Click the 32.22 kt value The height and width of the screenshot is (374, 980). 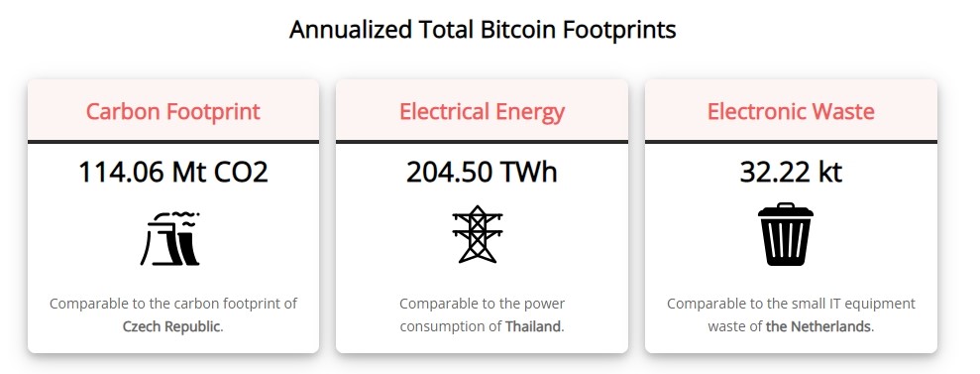(792, 172)
